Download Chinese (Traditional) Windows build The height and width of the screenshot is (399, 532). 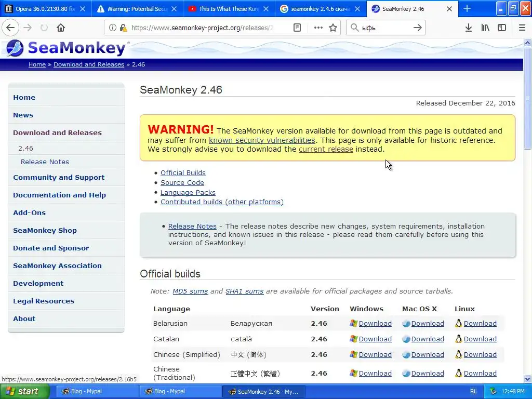point(375,374)
